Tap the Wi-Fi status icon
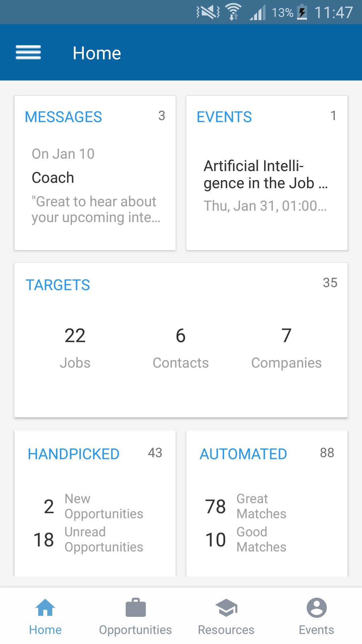The image size is (362, 644). click(234, 12)
